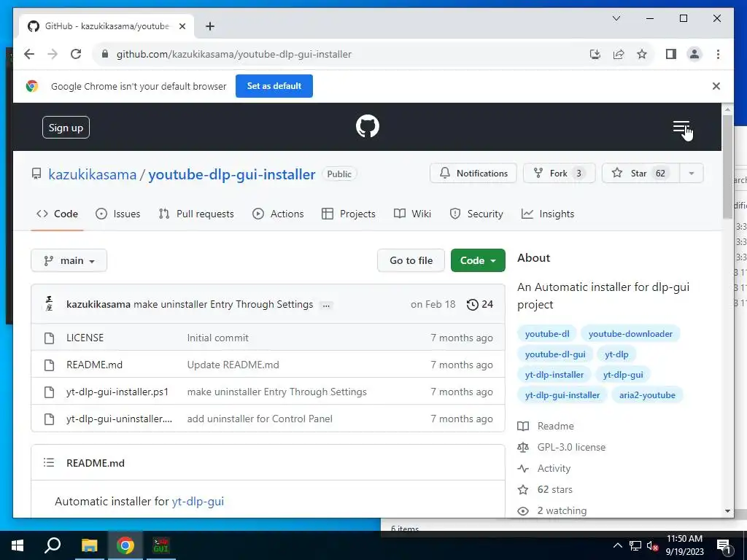Click Sign up button
The width and height of the screenshot is (747, 560).
(x=66, y=127)
